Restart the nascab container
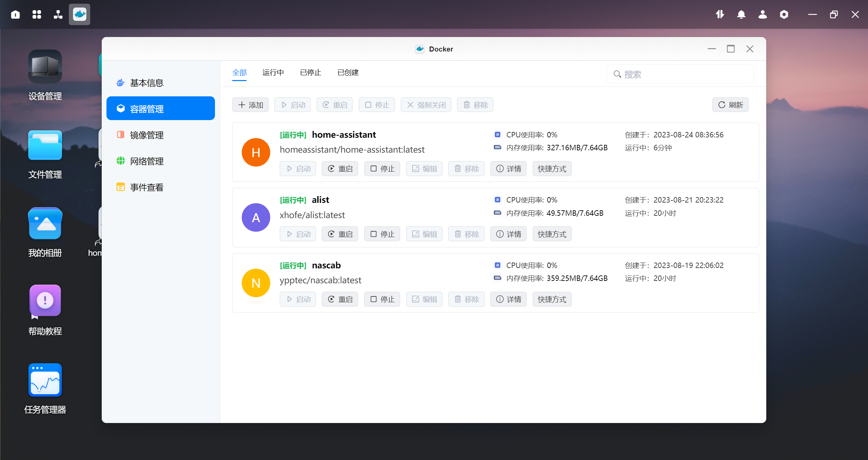This screenshot has width=868, height=460. click(340, 299)
